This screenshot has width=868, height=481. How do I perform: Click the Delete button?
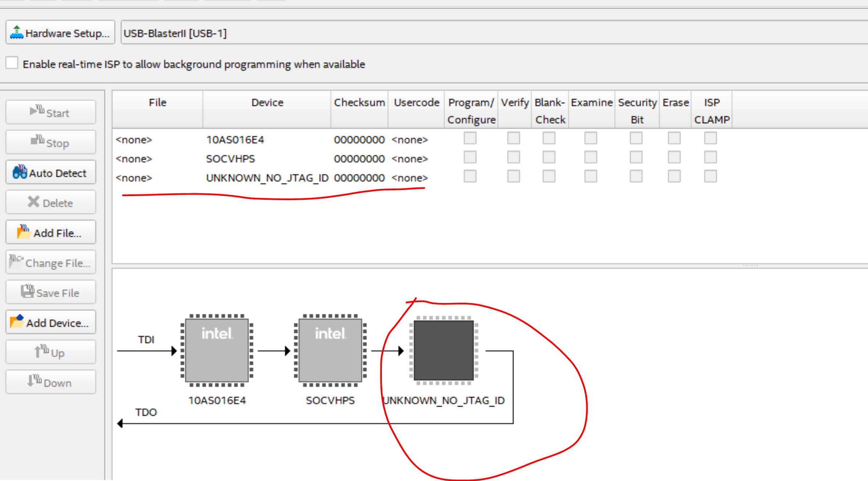[51, 203]
